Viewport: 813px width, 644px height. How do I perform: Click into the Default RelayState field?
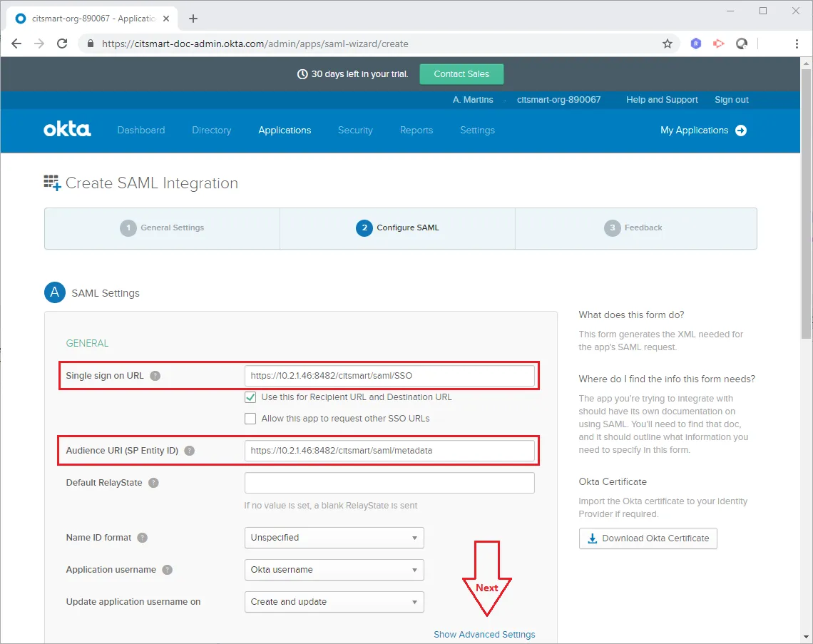(389, 483)
